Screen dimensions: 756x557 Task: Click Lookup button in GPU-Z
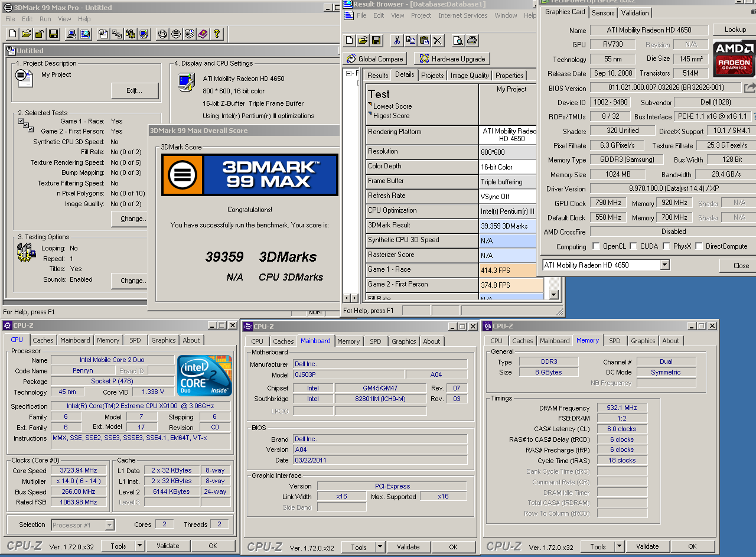[735, 30]
